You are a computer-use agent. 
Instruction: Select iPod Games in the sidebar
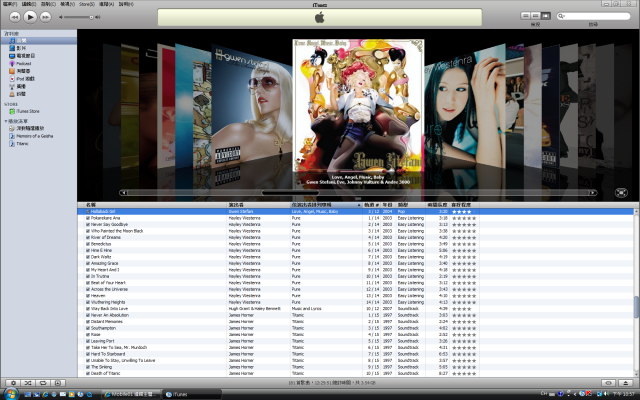[x=39, y=78]
